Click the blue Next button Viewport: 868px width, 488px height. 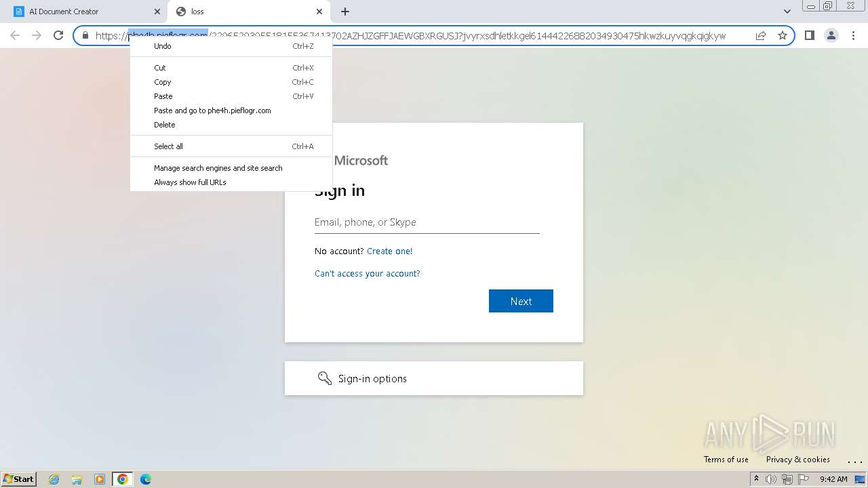click(x=521, y=301)
